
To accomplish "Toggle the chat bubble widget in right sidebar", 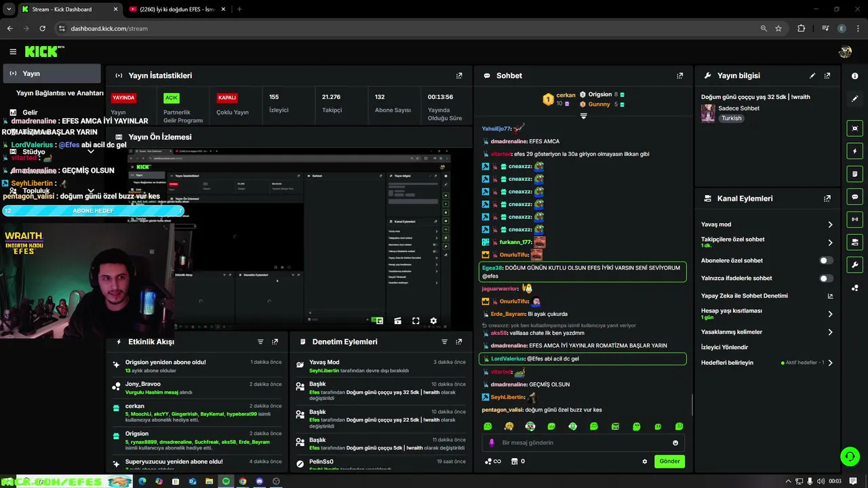I will click(x=854, y=197).
